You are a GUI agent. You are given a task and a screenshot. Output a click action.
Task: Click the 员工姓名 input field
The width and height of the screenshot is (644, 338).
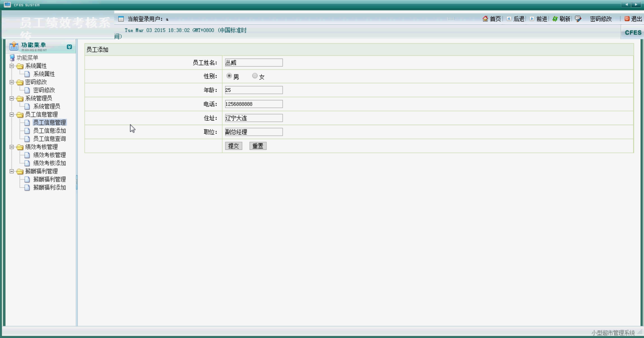pyautogui.click(x=254, y=63)
